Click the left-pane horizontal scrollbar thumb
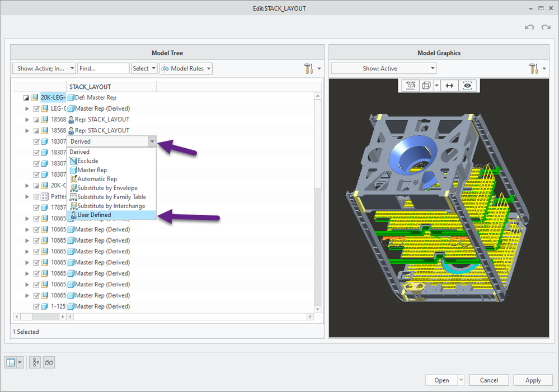The image size is (559, 392). coord(27,317)
